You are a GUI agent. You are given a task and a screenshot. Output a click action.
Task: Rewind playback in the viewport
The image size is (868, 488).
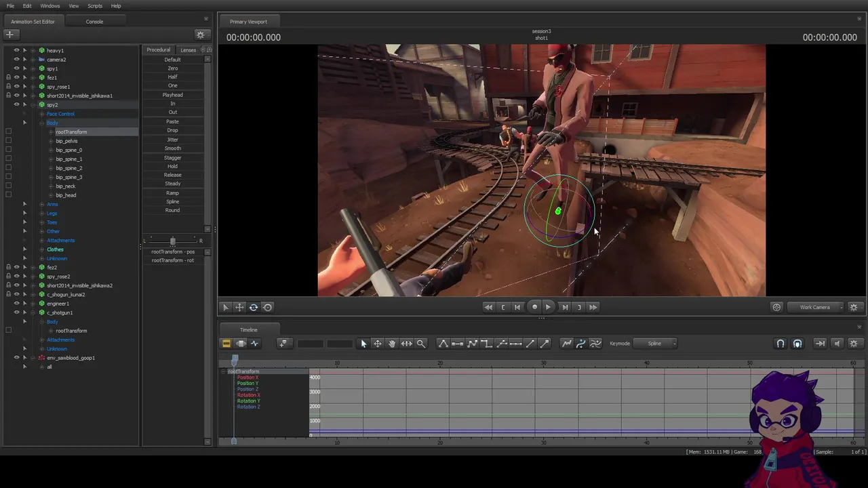[x=488, y=307]
